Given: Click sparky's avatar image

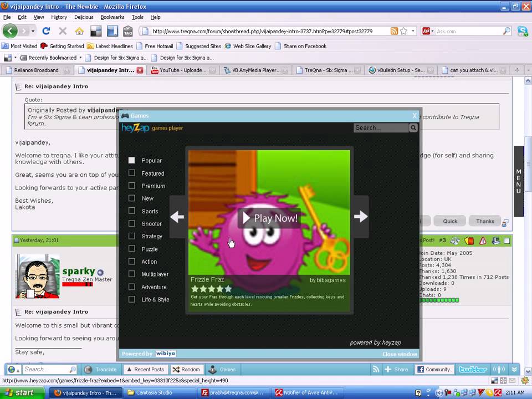Looking at the screenshot, I should [38, 276].
